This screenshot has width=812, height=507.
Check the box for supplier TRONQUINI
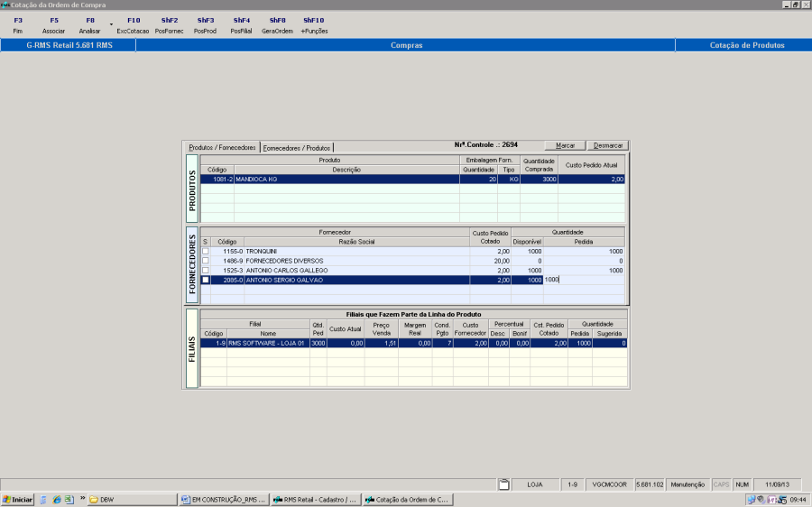(x=205, y=251)
